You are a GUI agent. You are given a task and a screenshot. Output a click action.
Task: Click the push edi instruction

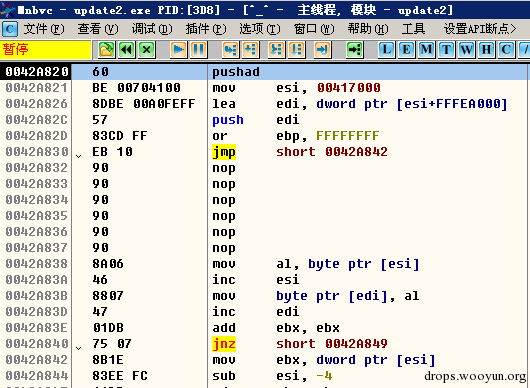coord(256,120)
